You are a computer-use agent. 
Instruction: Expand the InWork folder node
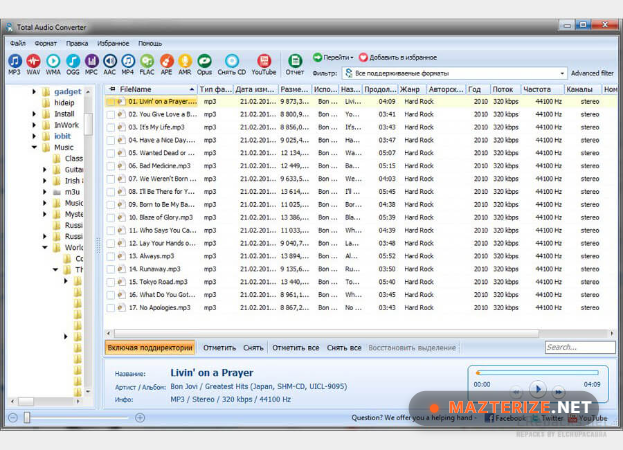tap(34, 125)
